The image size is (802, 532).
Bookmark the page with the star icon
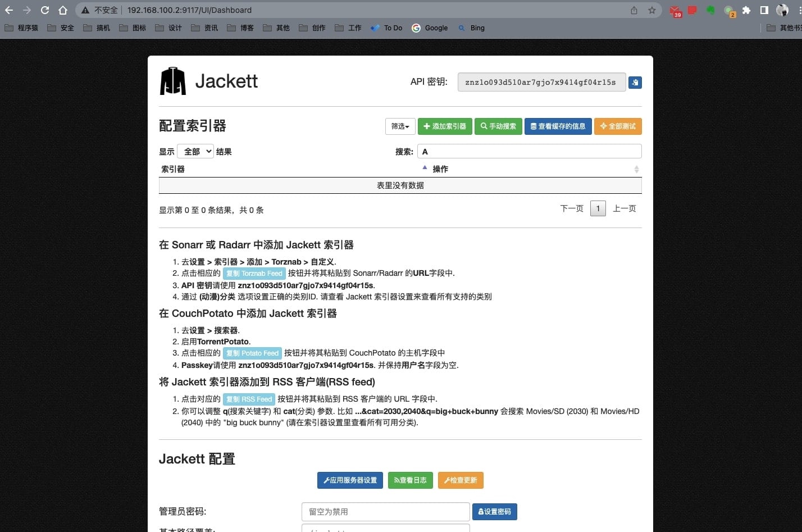pos(652,10)
